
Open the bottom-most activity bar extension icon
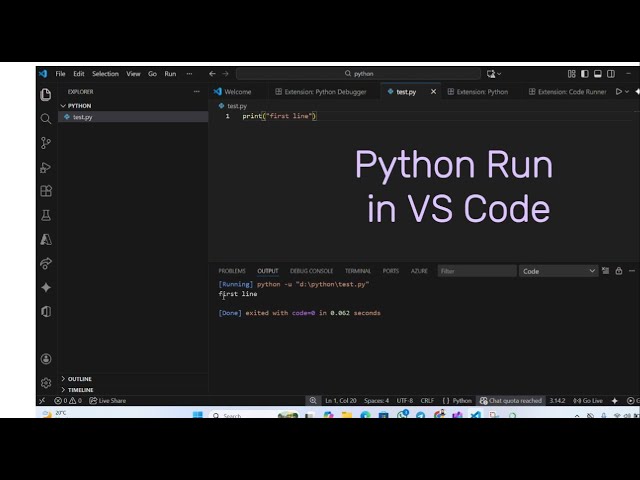(46, 311)
